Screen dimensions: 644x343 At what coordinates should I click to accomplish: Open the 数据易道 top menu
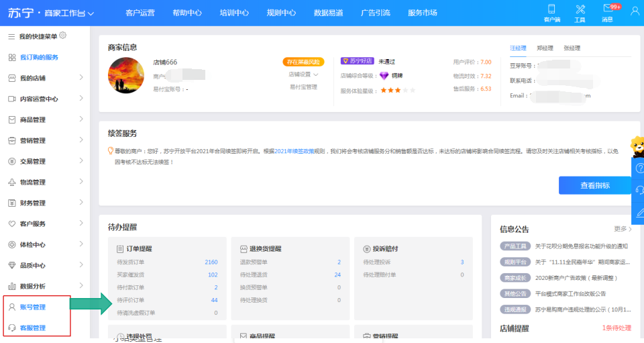click(x=328, y=13)
